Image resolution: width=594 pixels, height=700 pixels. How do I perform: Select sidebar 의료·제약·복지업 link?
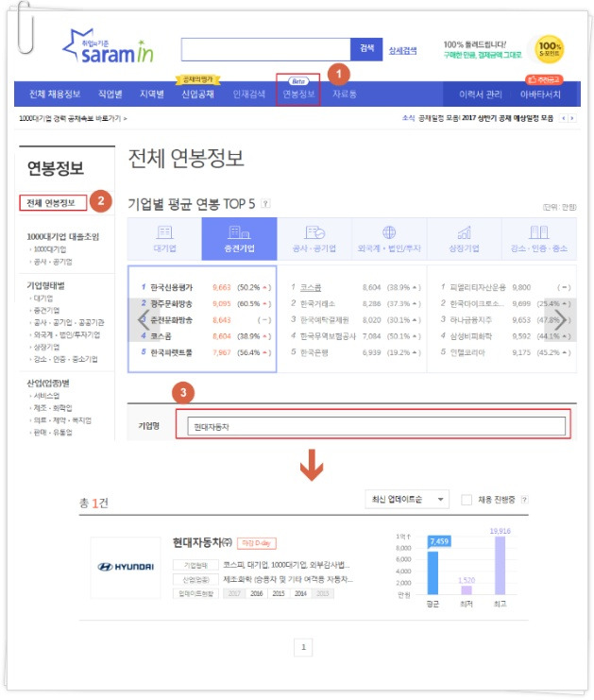click(62, 420)
